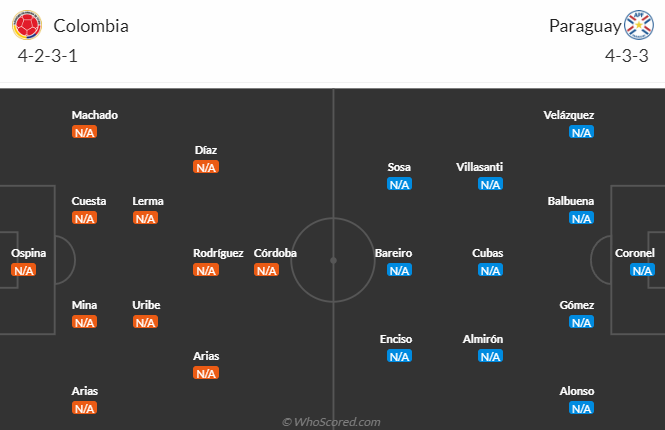Click the orange rating badge under Machado
The image size is (665, 430).
pos(84,132)
